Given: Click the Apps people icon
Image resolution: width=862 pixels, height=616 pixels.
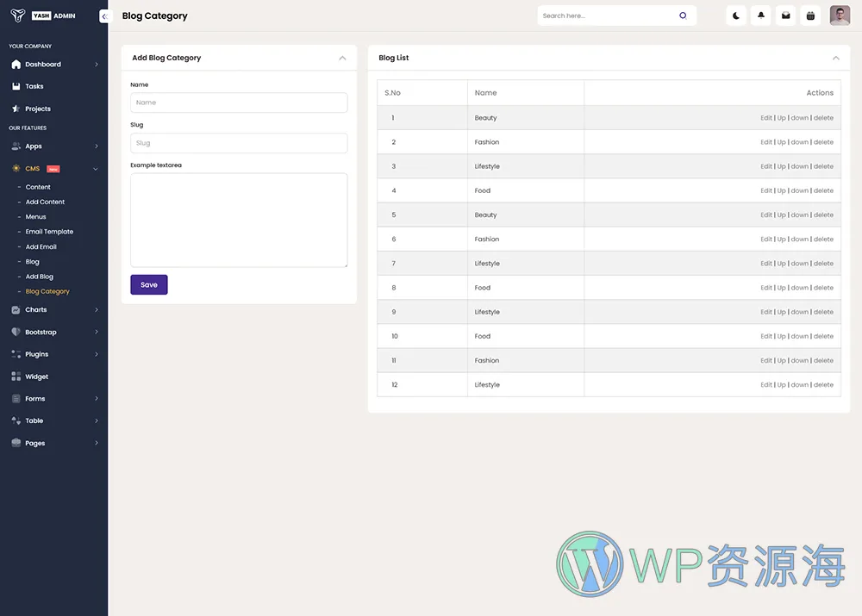Looking at the screenshot, I should pyautogui.click(x=16, y=146).
